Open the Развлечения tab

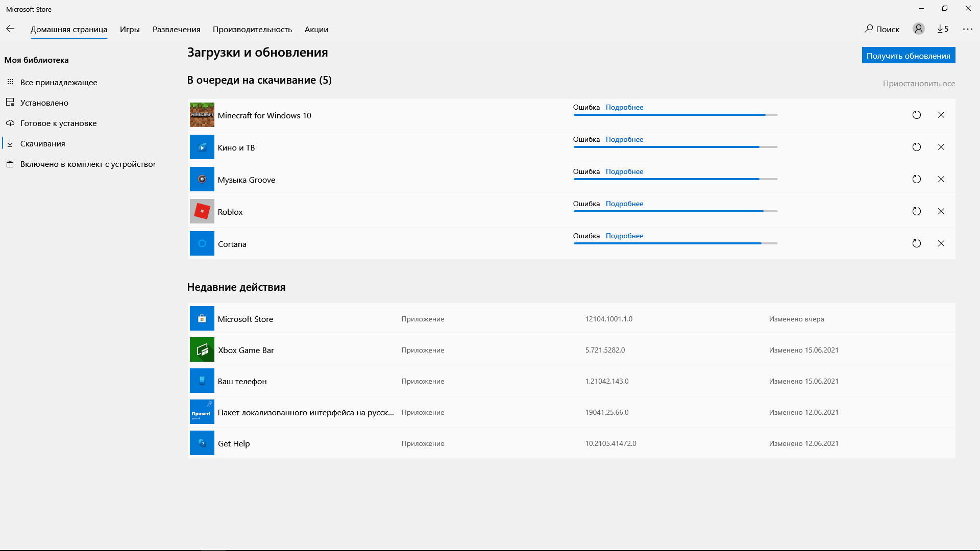(x=176, y=29)
